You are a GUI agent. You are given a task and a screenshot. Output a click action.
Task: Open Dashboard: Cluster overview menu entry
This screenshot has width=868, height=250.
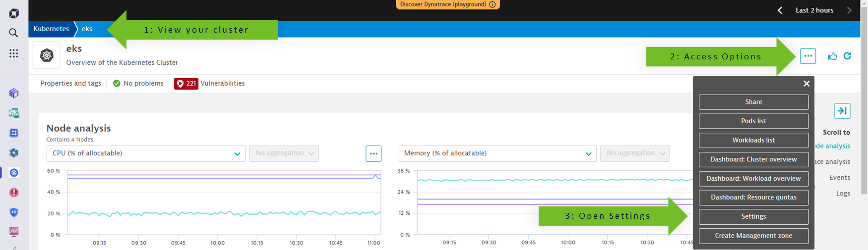(753, 159)
